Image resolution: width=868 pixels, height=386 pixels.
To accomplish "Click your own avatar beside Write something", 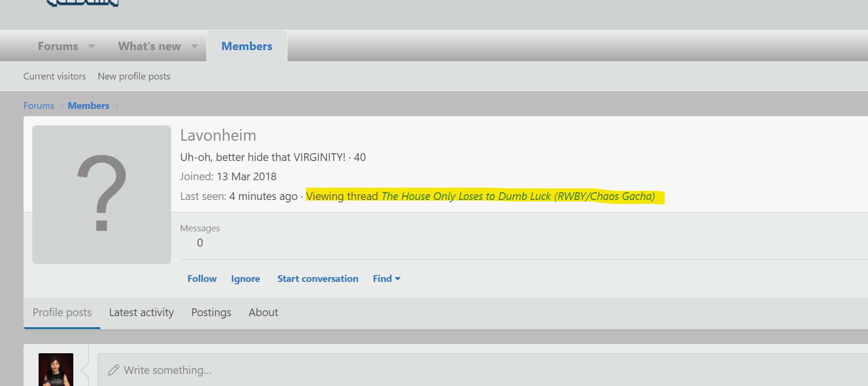I will (x=56, y=370).
